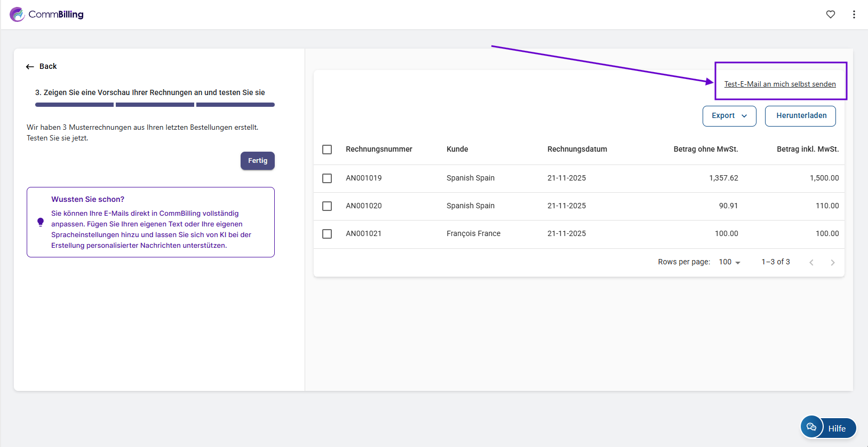This screenshot has height=447, width=868.
Task: Select the checkbox for invoice AN001020
Action: pyautogui.click(x=327, y=206)
